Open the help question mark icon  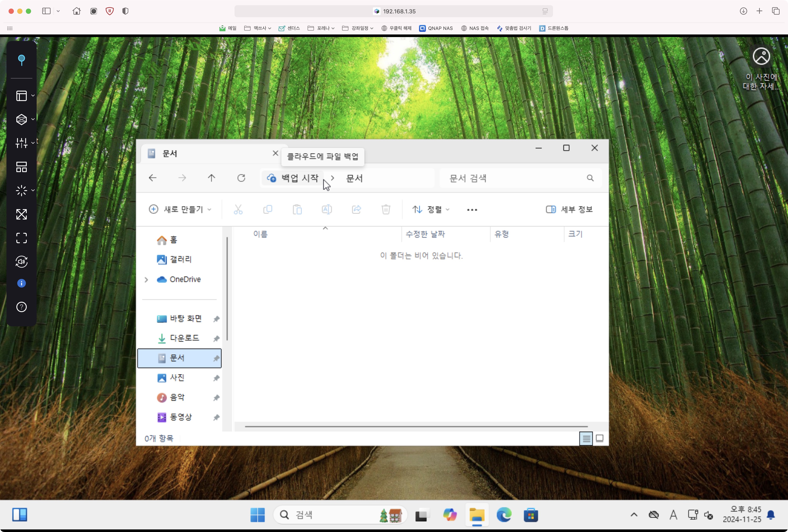point(21,307)
